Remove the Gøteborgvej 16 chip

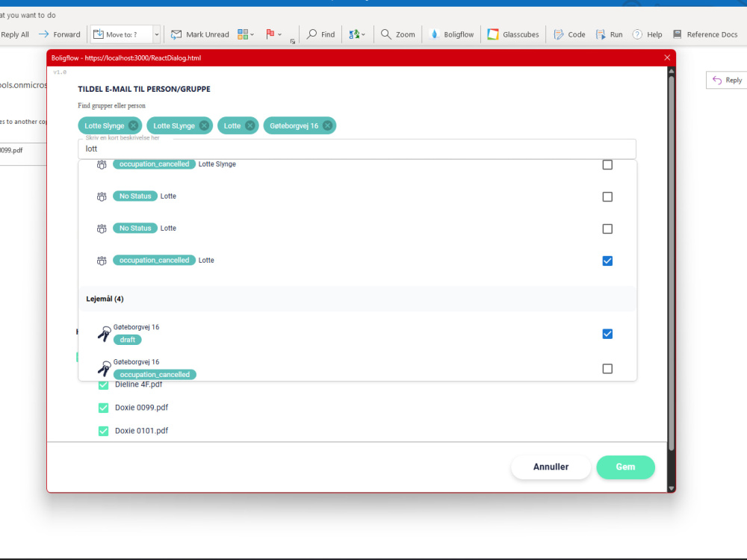pyautogui.click(x=327, y=125)
